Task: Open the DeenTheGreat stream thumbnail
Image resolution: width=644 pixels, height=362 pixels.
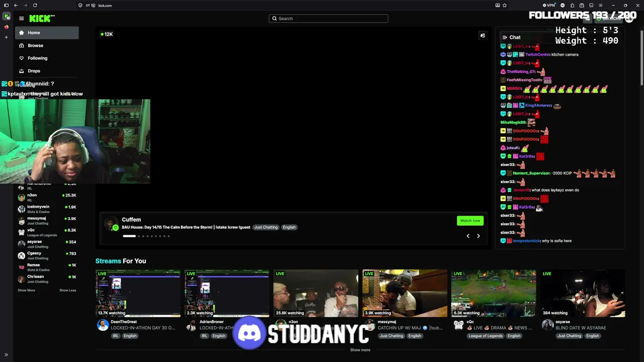Action: [138, 293]
